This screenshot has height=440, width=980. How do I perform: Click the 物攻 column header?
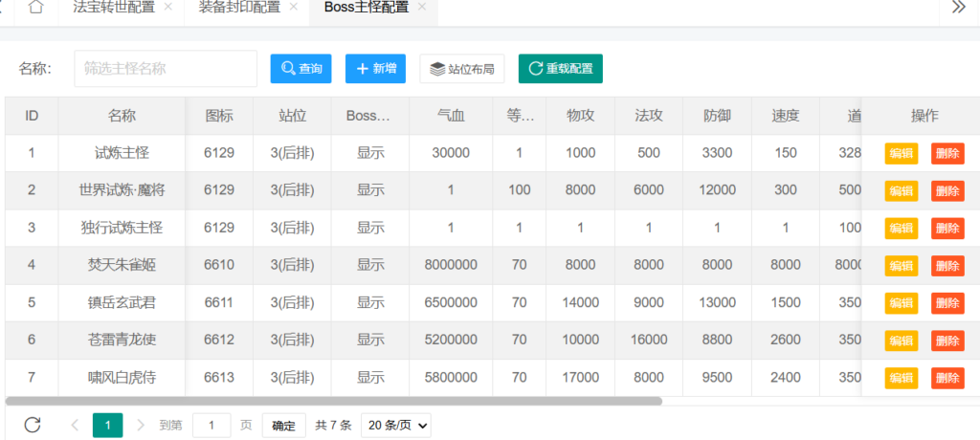point(581,116)
